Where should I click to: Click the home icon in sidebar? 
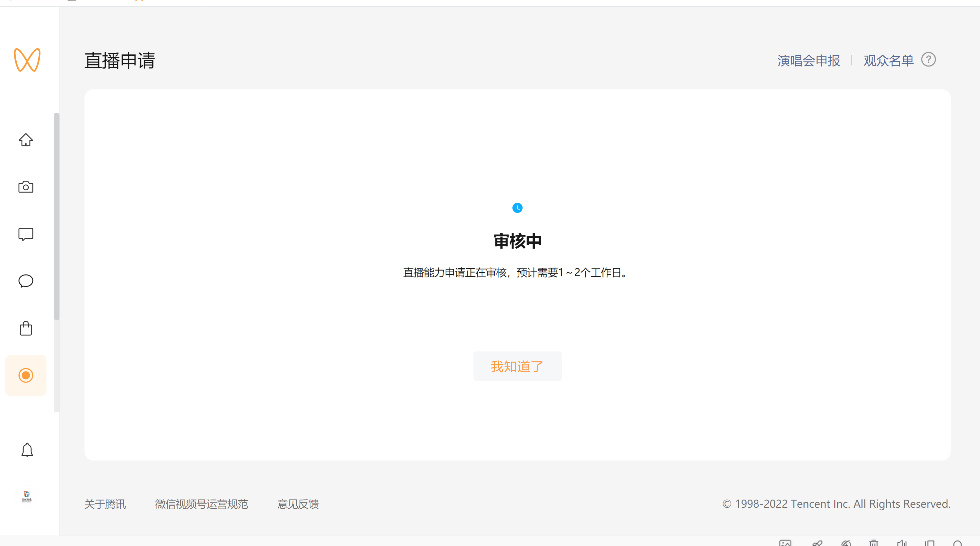click(x=26, y=140)
